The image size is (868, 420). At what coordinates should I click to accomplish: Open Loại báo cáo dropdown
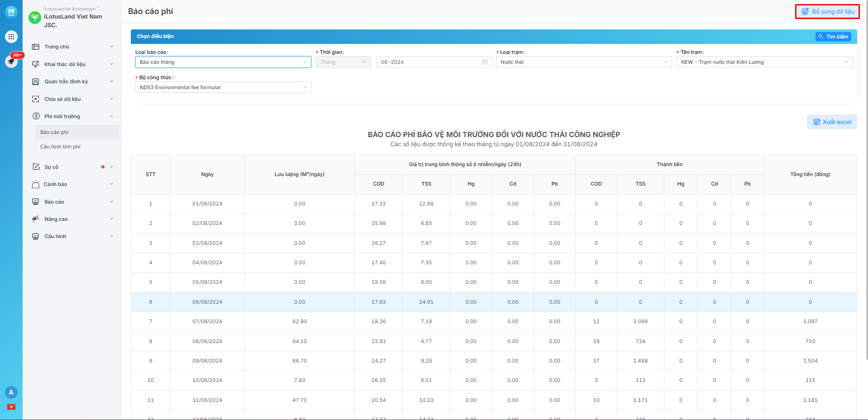pyautogui.click(x=223, y=62)
